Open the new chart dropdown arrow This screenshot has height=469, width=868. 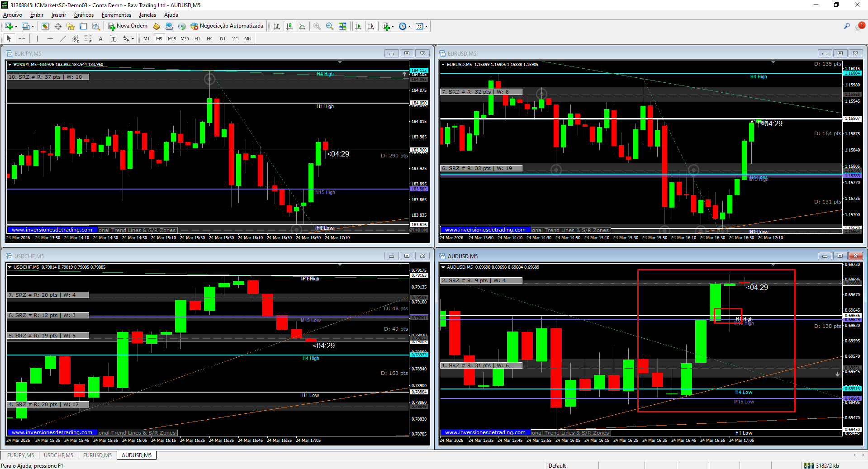point(16,26)
